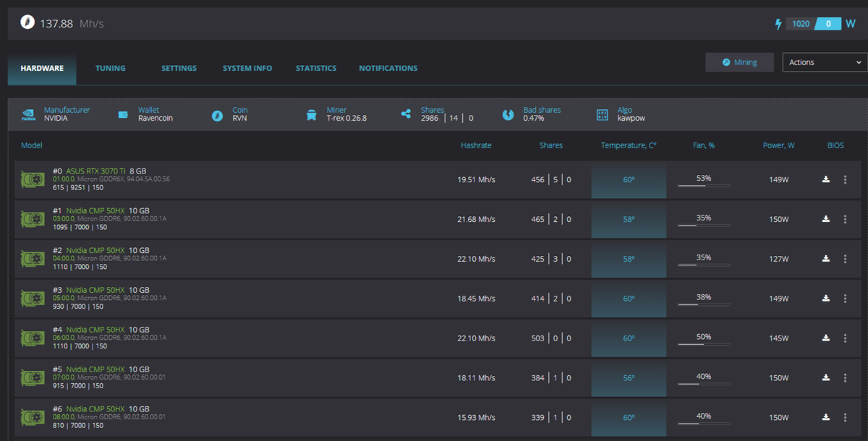Image resolution: width=868 pixels, height=441 pixels.
Task: Open three-dot menu for GPU #5
Action: (x=845, y=378)
